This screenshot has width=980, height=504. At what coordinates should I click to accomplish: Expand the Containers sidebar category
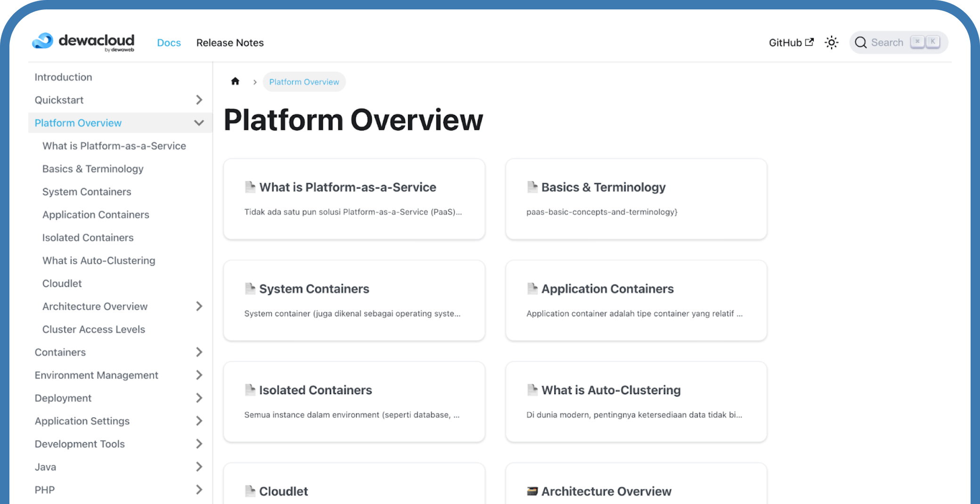(x=199, y=352)
